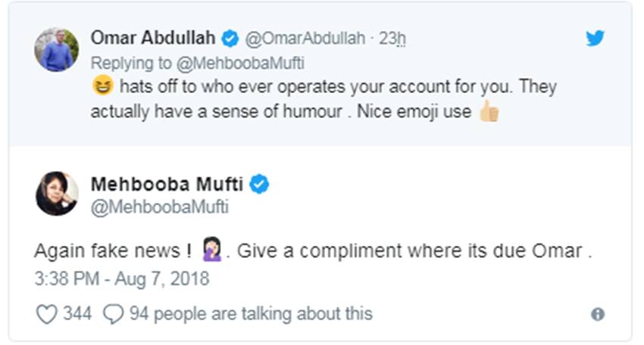Open replies via speech bubble icon
This screenshot has width=644, height=345.
[x=113, y=313]
